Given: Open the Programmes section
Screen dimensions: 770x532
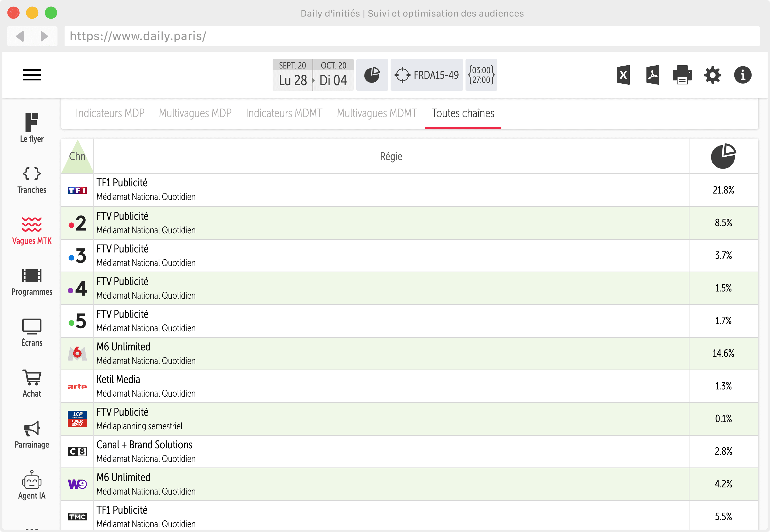Looking at the screenshot, I should (32, 282).
